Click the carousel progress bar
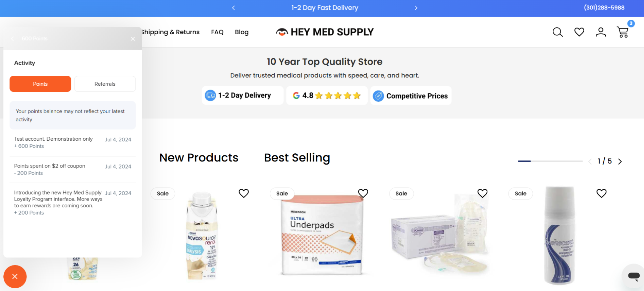Viewport: 644px width, 291px height. [x=550, y=161]
